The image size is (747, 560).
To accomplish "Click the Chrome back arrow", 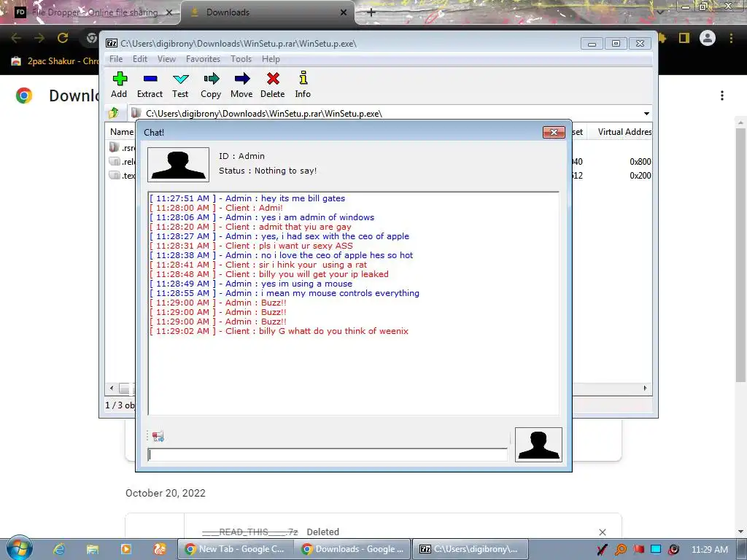I will click(x=16, y=38).
